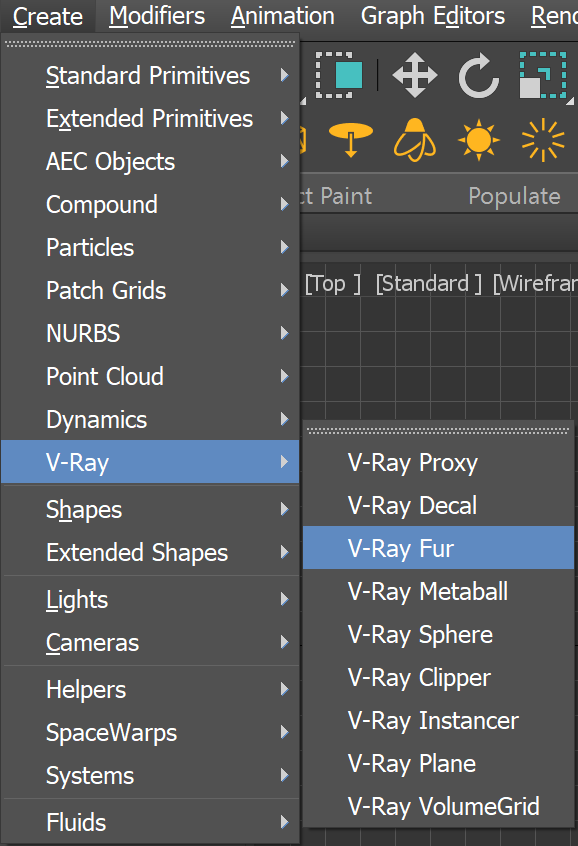
Task: Select V-Ray Sphere from the submenu
Action: 420,634
